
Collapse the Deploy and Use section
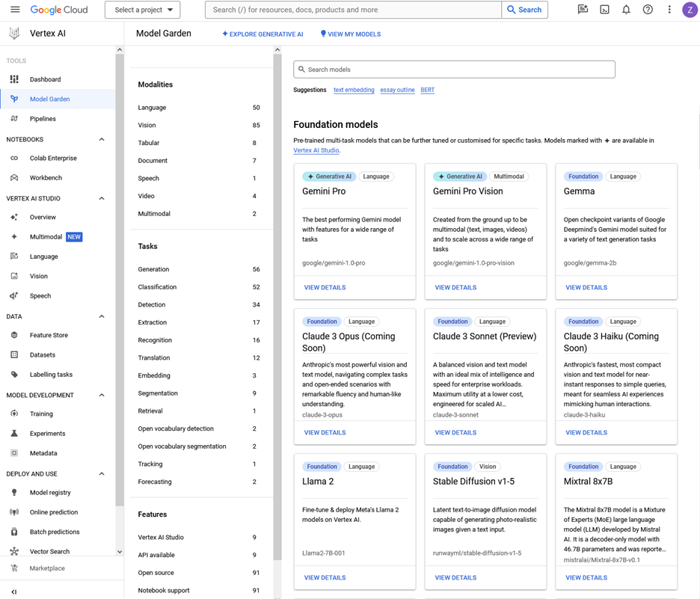coord(102,473)
